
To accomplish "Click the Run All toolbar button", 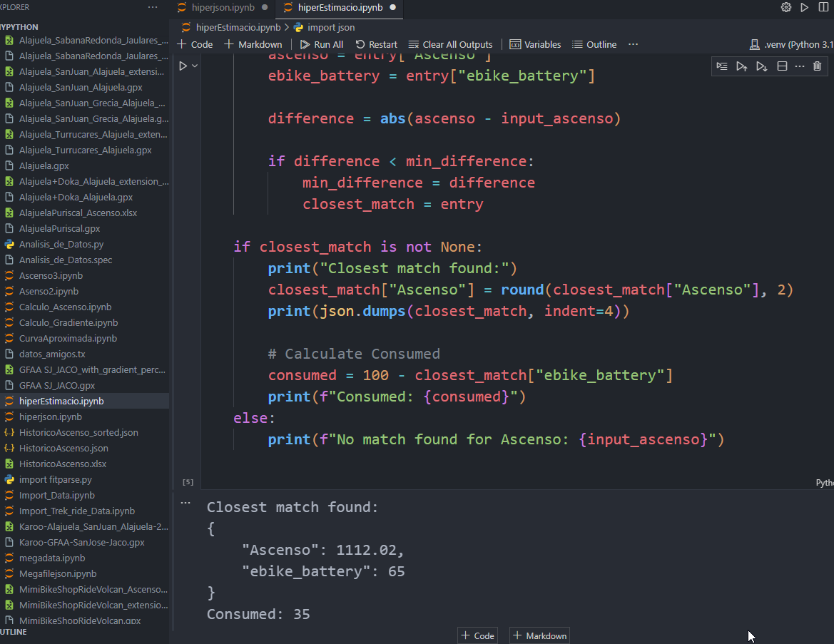I will click(322, 44).
